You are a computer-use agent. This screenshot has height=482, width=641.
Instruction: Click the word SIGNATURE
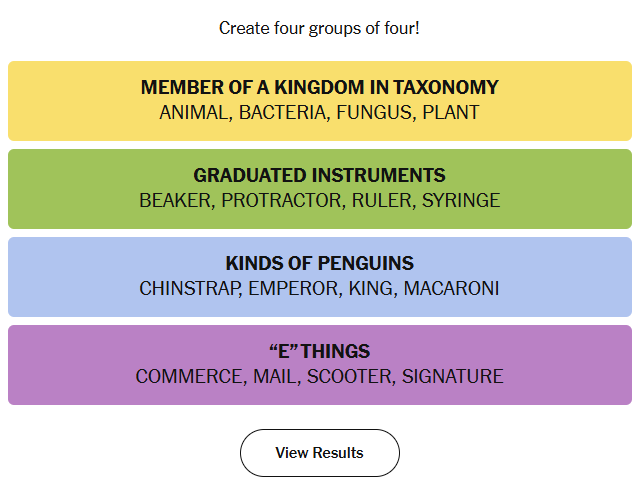pos(453,377)
